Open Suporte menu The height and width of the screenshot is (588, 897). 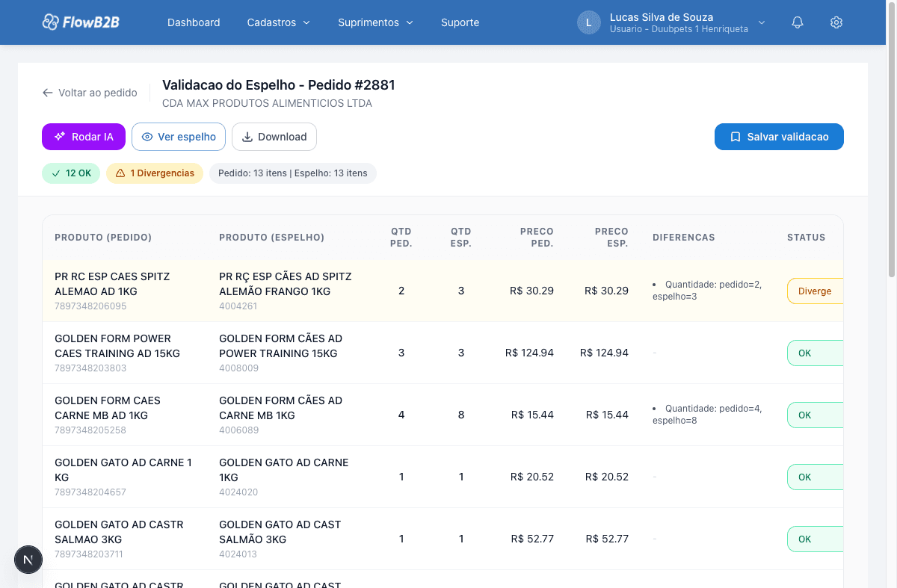460,22
